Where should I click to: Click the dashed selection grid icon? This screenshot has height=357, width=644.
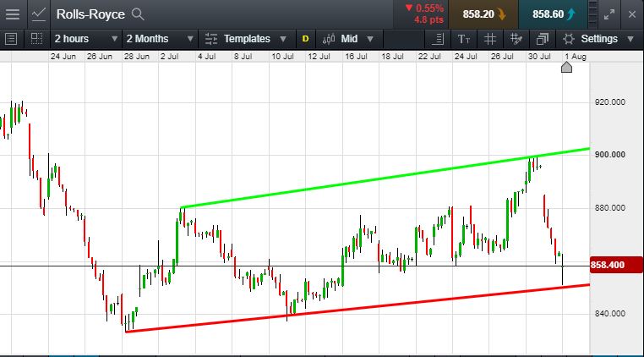(37, 39)
